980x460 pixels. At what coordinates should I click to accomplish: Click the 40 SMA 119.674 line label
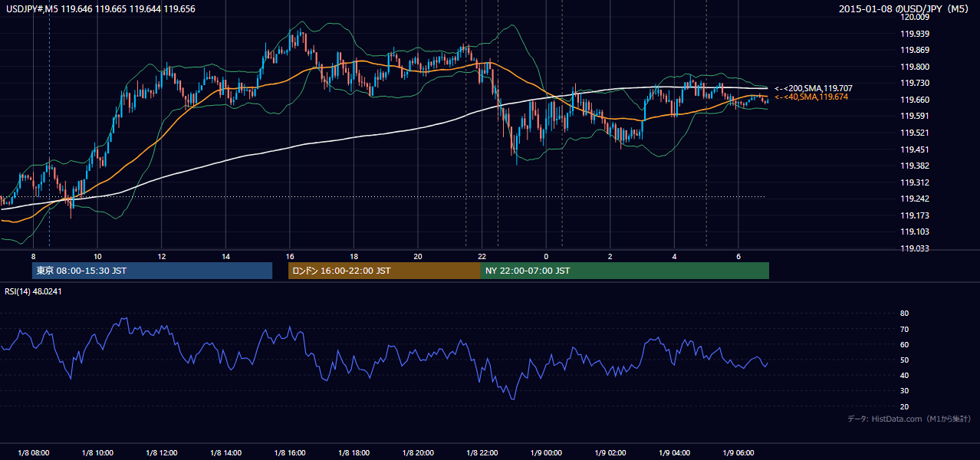pyautogui.click(x=812, y=97)
